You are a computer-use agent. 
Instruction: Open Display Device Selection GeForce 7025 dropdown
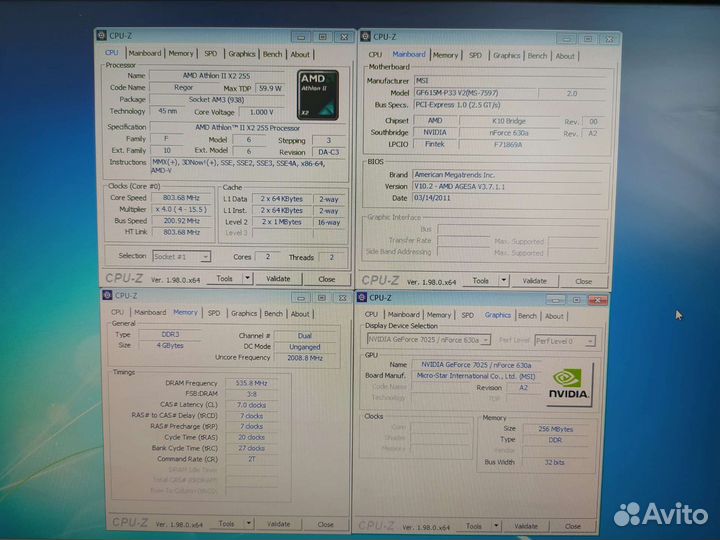point(429,340)
